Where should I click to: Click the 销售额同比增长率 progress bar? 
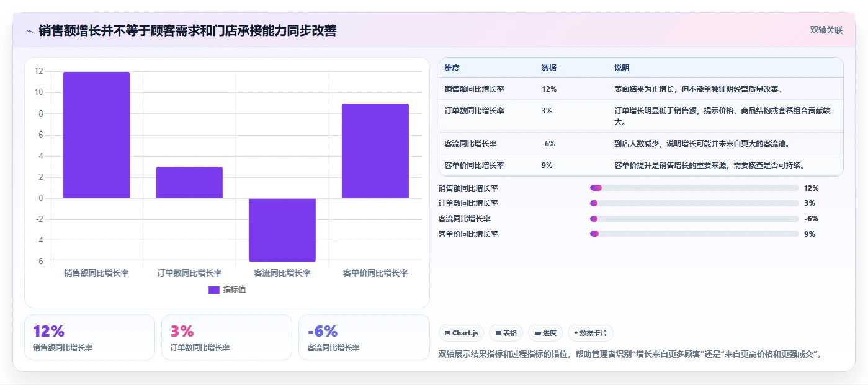694,188
